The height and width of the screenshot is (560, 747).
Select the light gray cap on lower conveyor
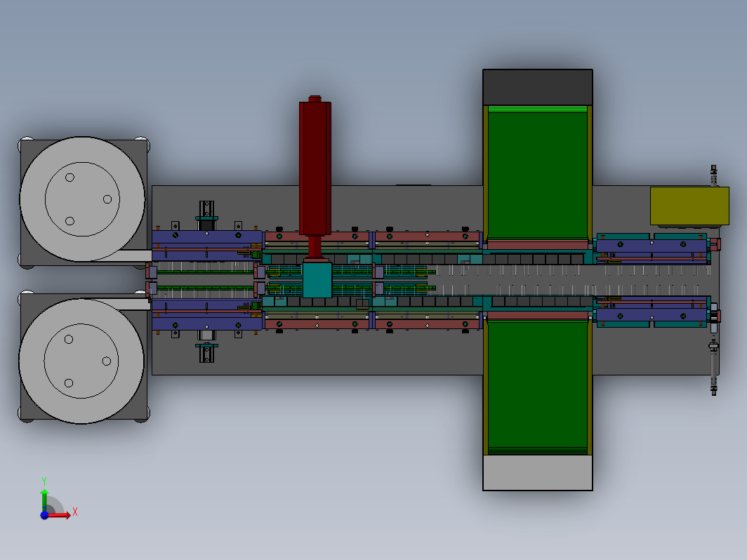coord(537,472)
